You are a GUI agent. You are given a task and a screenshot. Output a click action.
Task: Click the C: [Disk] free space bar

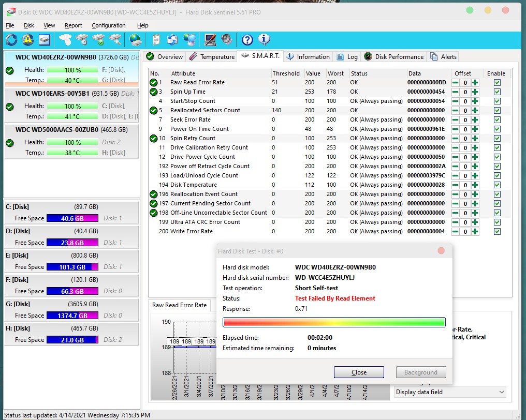click(x=72, y=218)
